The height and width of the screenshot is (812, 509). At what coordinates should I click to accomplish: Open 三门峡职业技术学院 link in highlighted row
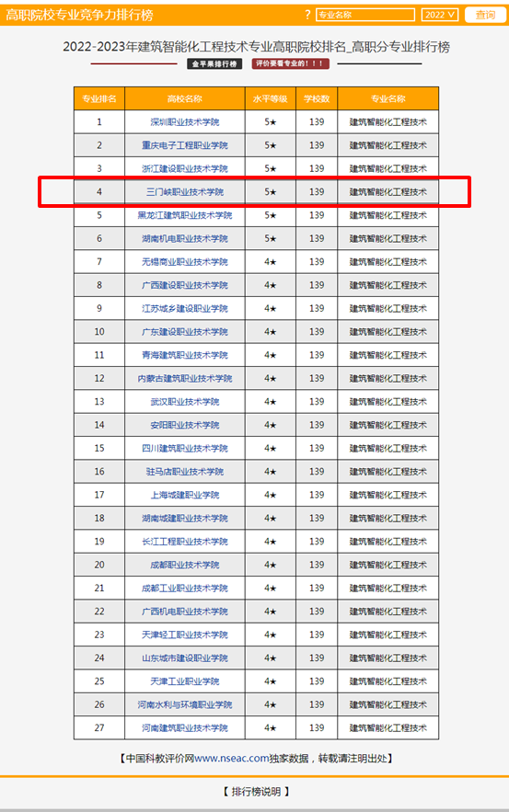pos(184,192)
